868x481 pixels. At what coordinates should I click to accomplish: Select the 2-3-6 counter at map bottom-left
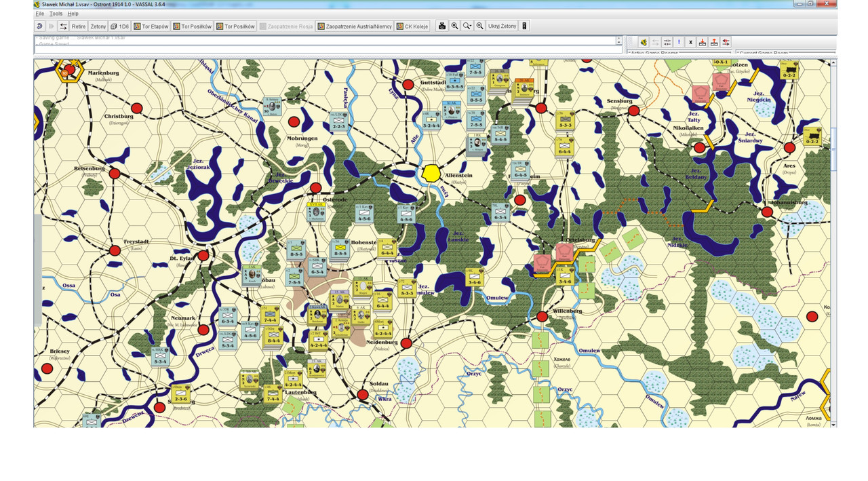(x=180, y=394)
